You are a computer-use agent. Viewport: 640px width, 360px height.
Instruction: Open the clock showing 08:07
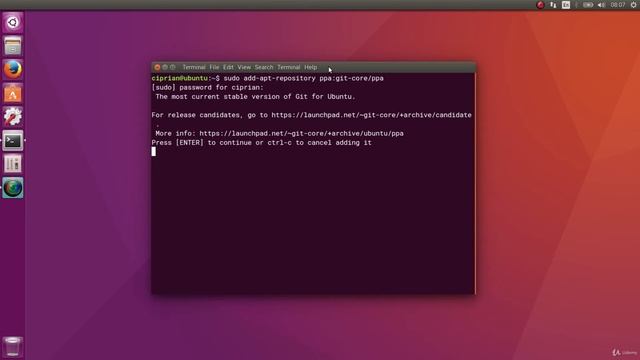pyautogui.click(x=618, y=5)
